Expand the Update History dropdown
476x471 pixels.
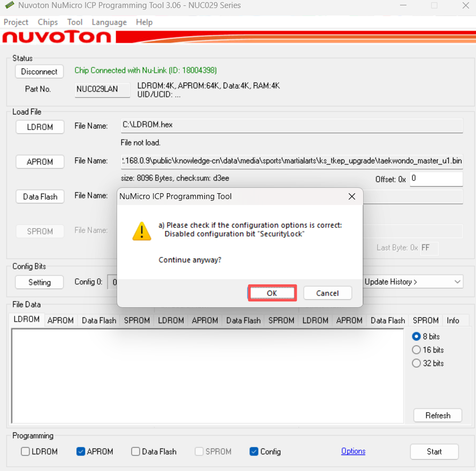click(x=412, y=282)
